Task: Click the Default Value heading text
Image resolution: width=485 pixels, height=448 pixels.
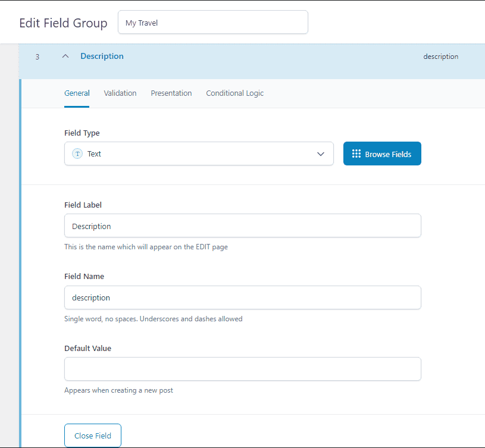Action: [88, 349]
